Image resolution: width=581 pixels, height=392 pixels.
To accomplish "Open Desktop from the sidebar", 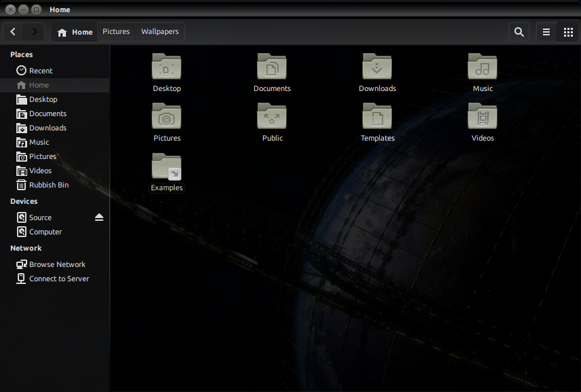I will click(55, 99).
